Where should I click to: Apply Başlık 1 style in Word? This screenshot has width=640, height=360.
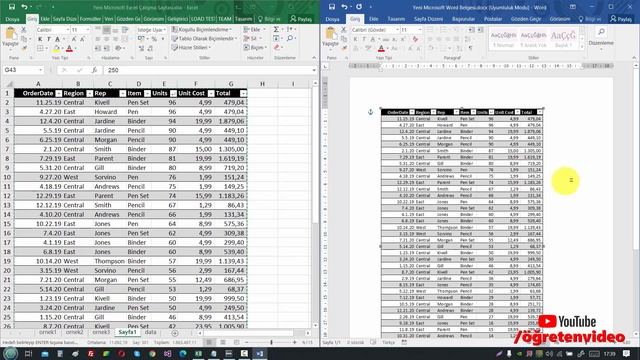(563, 39)
